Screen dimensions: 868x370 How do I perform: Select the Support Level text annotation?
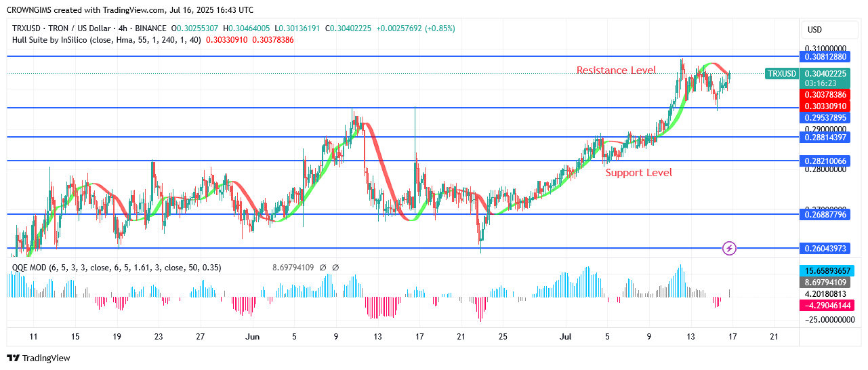tap(639, 173)
